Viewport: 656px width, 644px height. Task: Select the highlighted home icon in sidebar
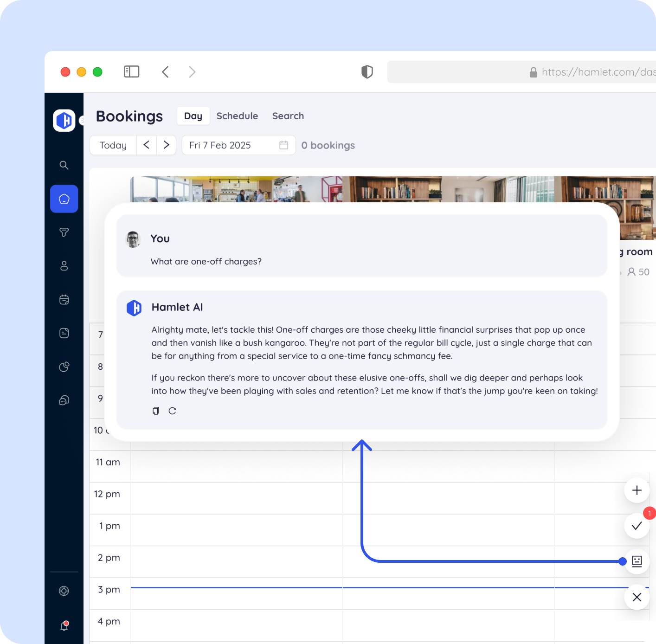coord(64,199)
